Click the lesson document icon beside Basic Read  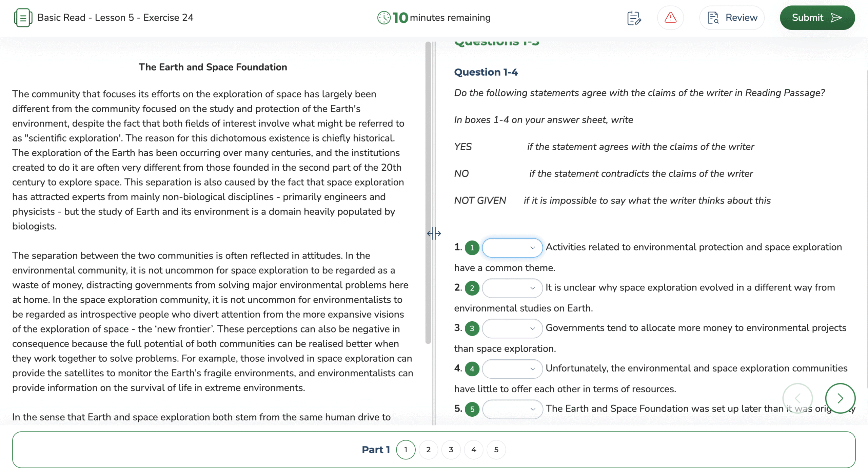coord(23,18)
